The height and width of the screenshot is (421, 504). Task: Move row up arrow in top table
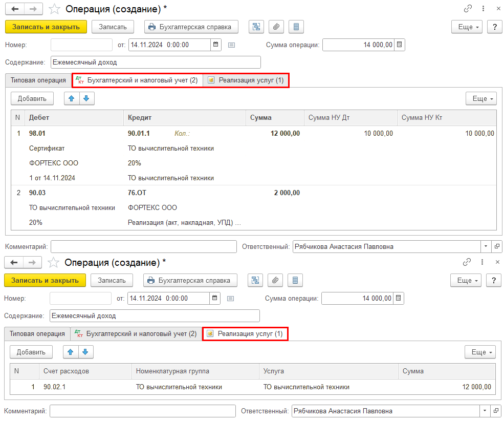click(71, 98)
